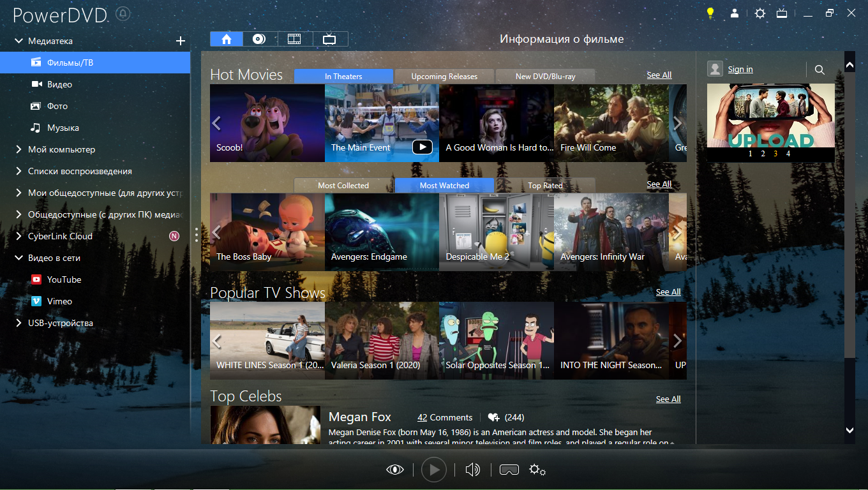Open the TV shows tab icon
Screen dimensions: 868x490
pos(329,39)
